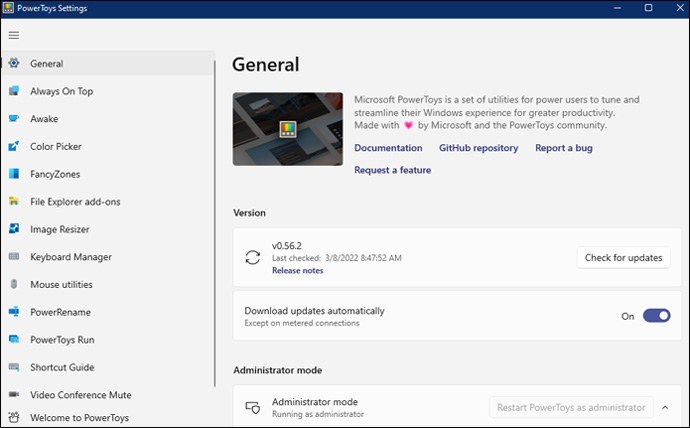The width and height of the screenshot is (690, 428).
Task: Click the FancyZones layout icon
Action: 14,174
